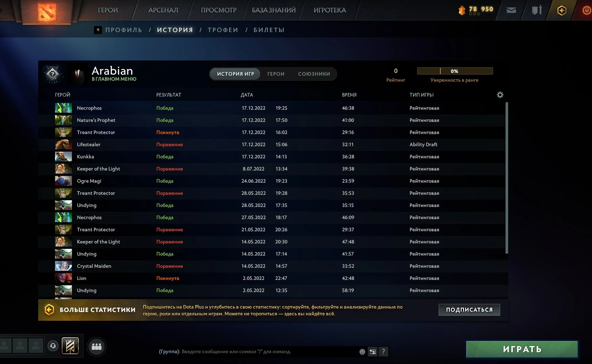Open the АРСЕНАЛ top menu
The height and width of the screenshot is (364, 592).
163,10
